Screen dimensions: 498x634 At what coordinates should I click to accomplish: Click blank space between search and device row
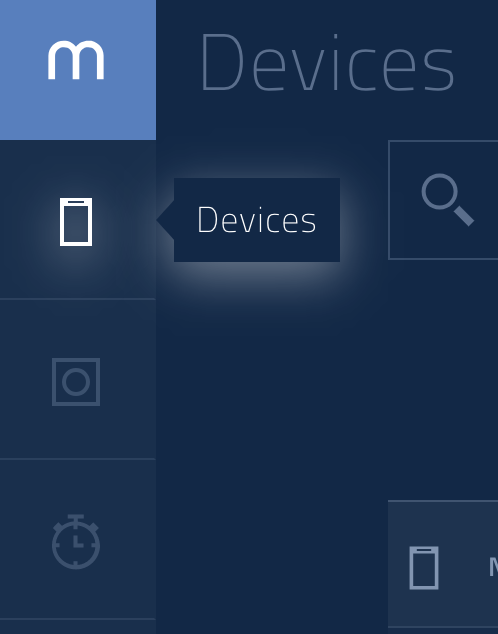tap(443, 380)
